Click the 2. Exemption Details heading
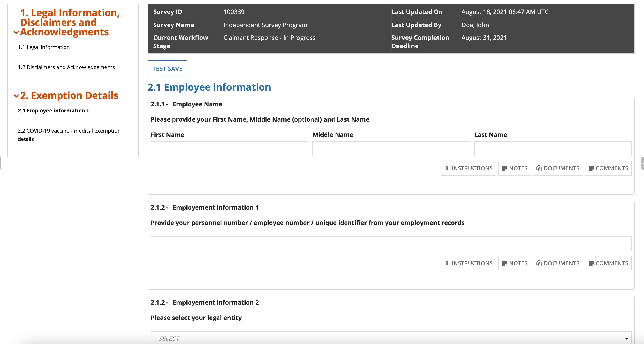Screen dimensions: 644x344 69,95
